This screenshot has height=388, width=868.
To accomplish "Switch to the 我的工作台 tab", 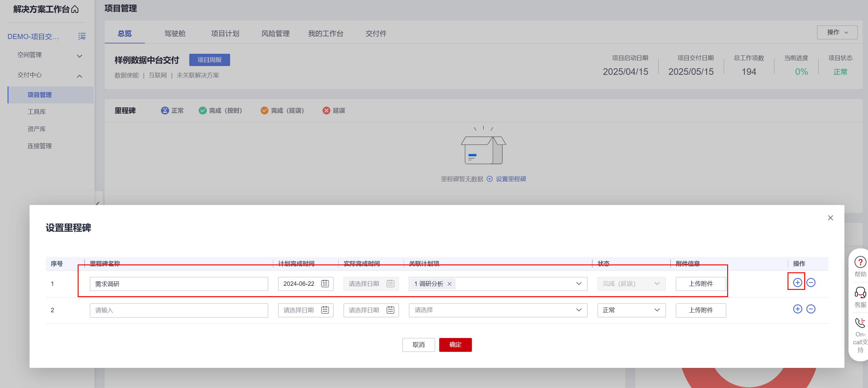I will coord(325,33).
